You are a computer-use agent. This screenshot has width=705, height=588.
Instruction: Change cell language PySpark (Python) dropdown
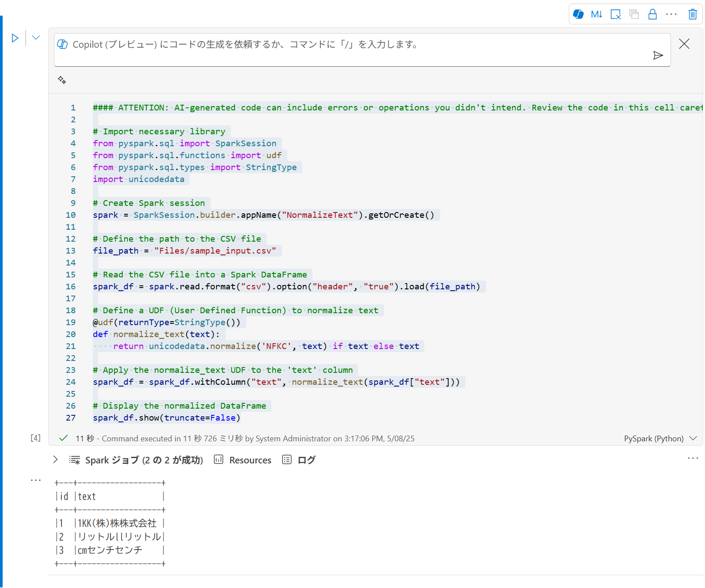coord(660,439)
